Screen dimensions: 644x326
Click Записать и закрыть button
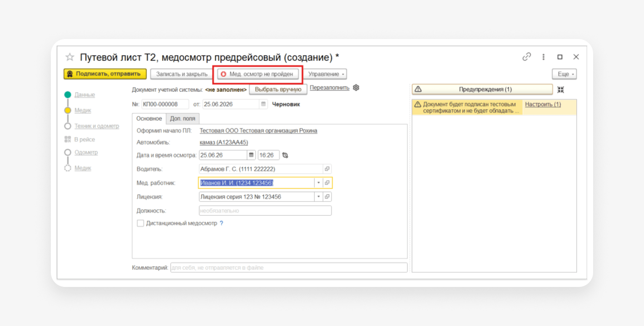click(x=182, y=74)
